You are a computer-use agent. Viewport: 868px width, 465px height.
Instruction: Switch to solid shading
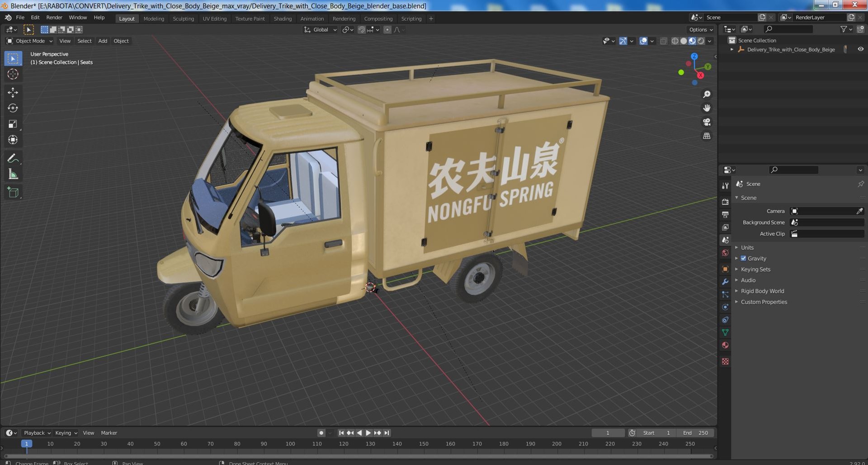pos(684,41)
